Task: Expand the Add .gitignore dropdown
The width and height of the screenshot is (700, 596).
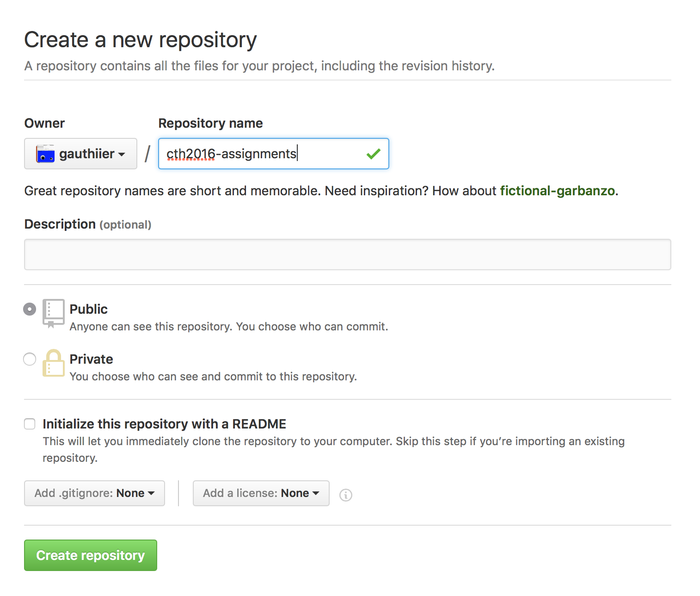Action: [94, 493]
